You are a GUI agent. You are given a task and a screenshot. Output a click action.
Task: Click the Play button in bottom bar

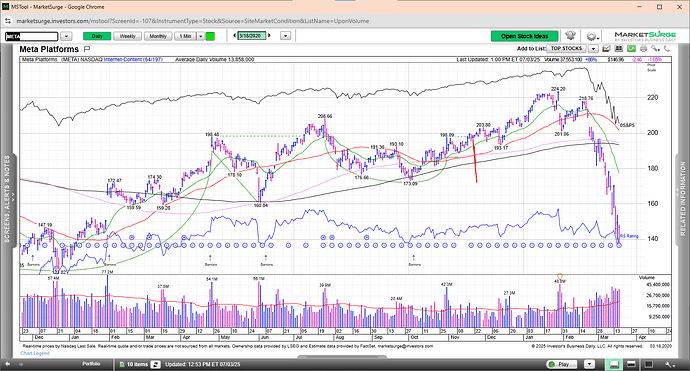coord(563,364)
